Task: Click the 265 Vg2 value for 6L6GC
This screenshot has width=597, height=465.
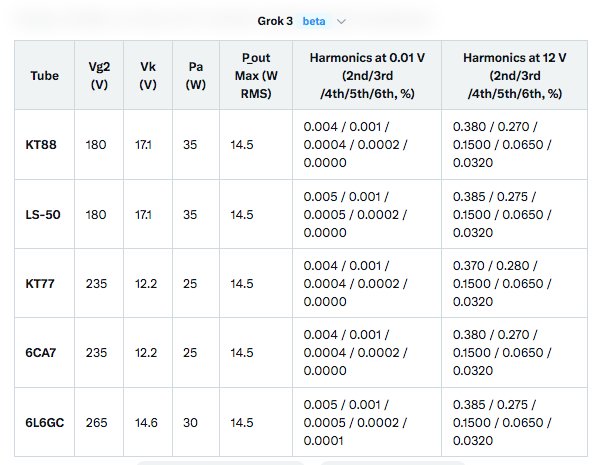Action: point(96,422)
